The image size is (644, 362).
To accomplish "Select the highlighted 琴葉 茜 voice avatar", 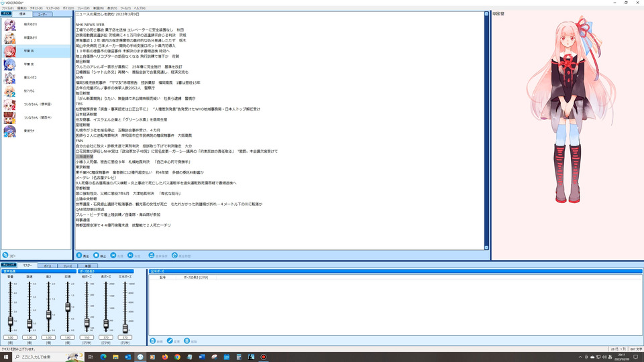I will [x=10, y=52].
